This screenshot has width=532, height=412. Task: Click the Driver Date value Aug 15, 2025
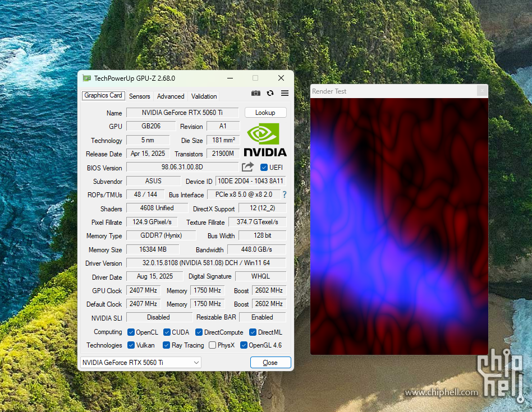point(155,276)
